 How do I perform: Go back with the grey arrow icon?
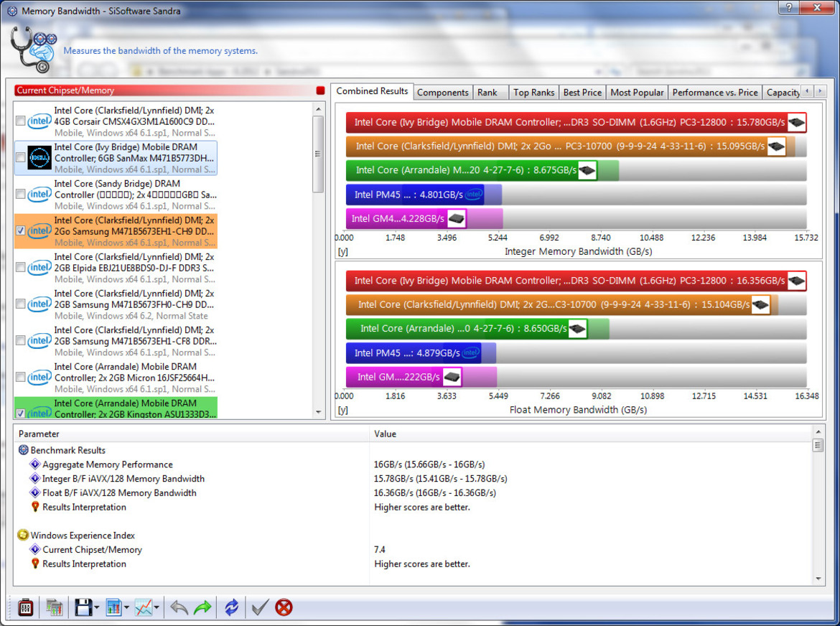pyautogui.click(x=179, y=607)
